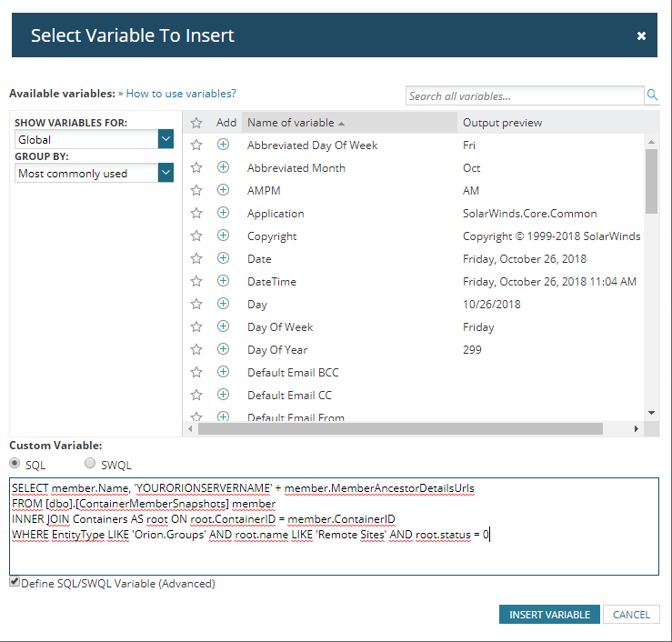The width and height of the screenshot is (672, 642).
Task: Favorite the Abbreviated Day Of Week star
Action: [x=196, y=145]
